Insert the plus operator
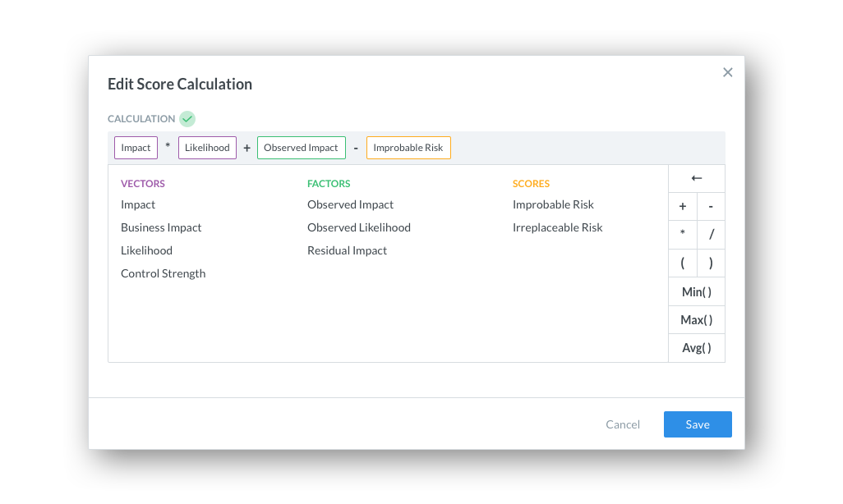The image size is (843, 504). [x=682, y=206]
